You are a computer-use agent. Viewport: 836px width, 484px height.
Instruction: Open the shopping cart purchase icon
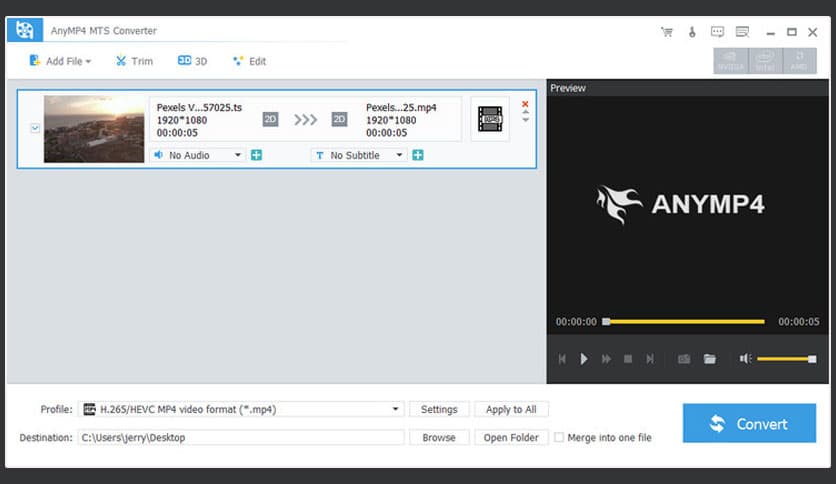(x=666, y=32)
